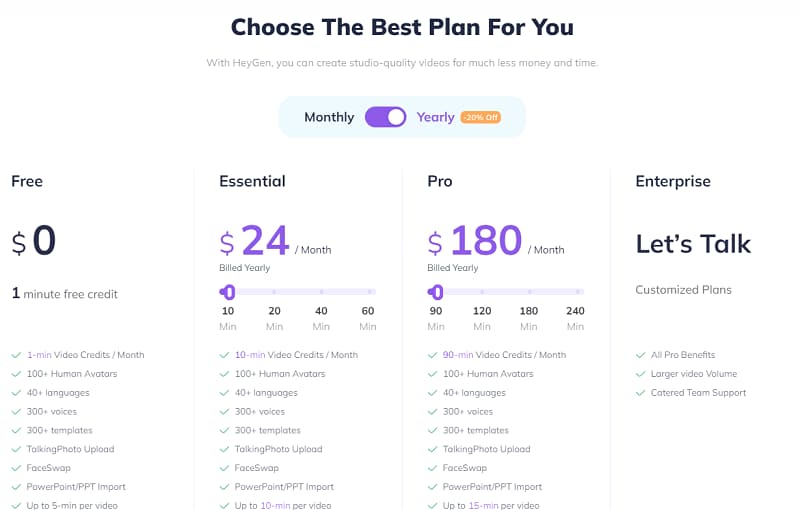Click checkmark beside All Pro Benefits
Image resolution: width=800 pixels, height=510 pixels.
pyautogui.click(x=640, y=355)
